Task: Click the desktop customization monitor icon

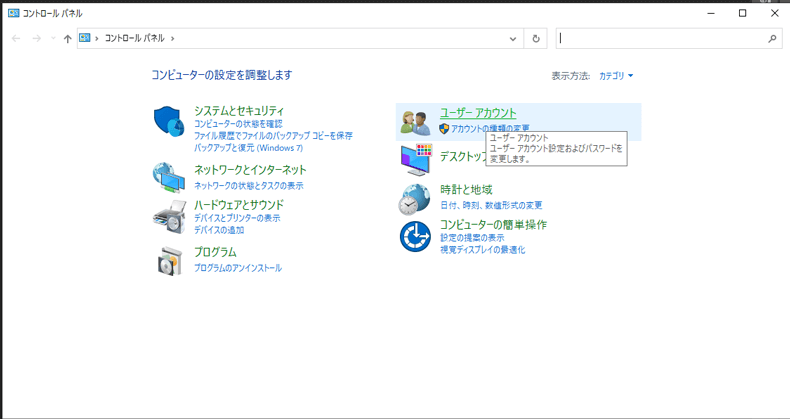Action: point(415,158)
